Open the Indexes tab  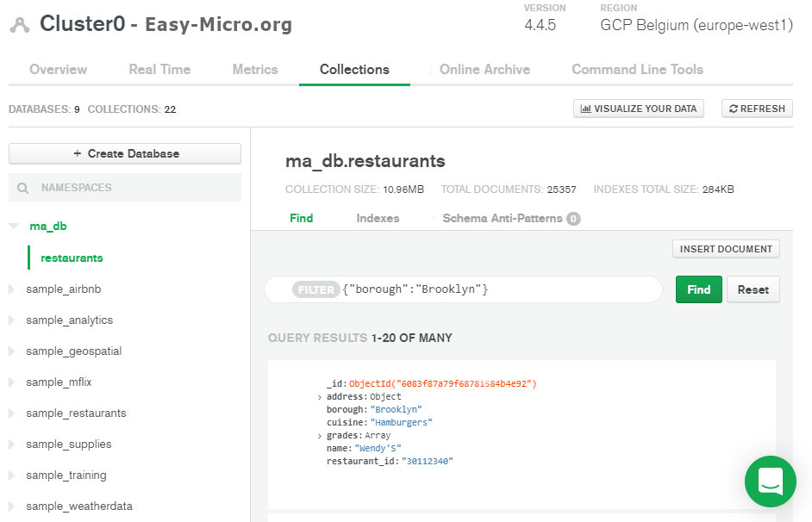378,218
